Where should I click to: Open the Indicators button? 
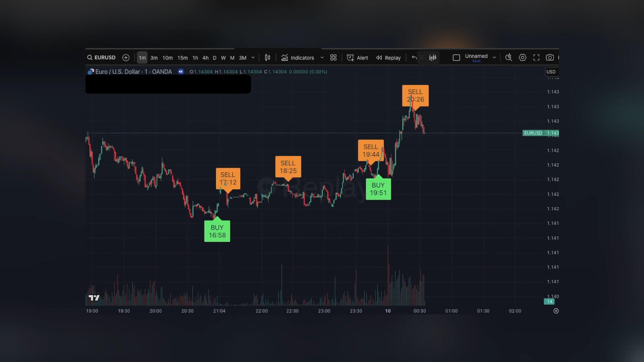tap(298, 58)
